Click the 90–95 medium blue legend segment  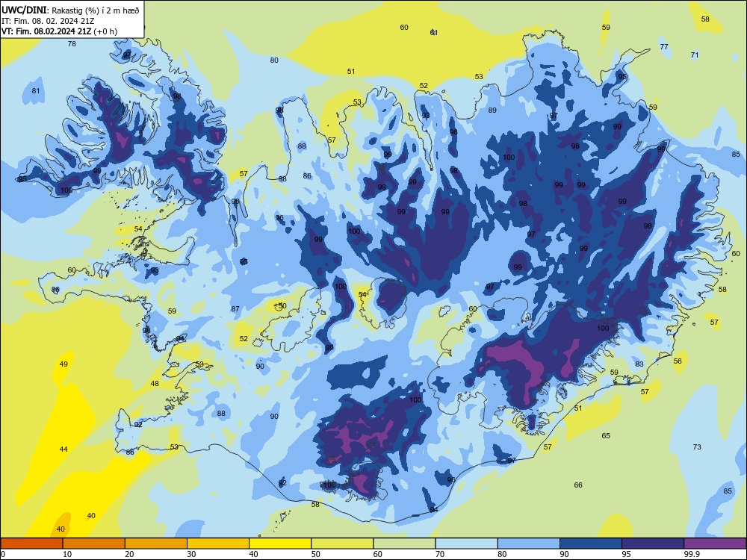click(591, 544)
